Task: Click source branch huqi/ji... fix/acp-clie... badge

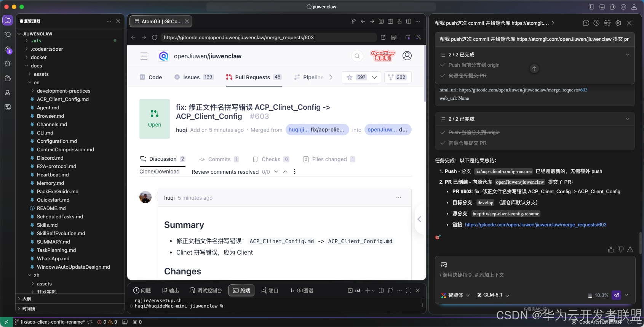Action: tap(317, 130)
